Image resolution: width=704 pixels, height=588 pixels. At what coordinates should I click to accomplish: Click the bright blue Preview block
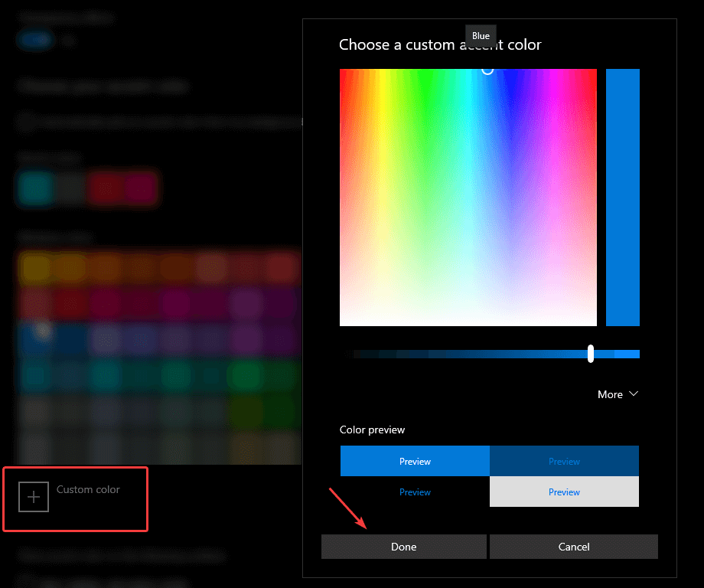coord(414,461)
